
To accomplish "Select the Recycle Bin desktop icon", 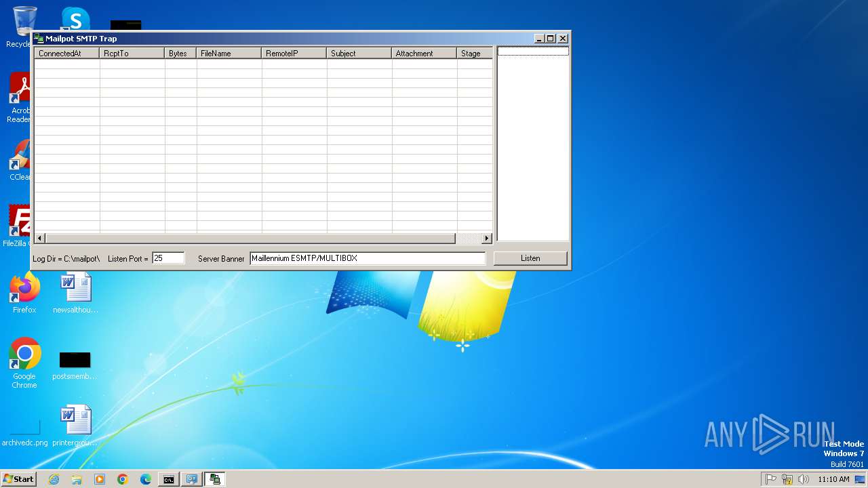I will pos(24,27).
